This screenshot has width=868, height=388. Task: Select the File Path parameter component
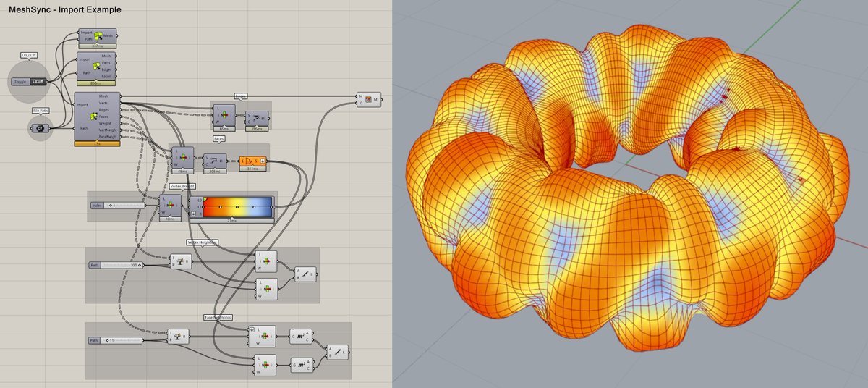[39, 129]
